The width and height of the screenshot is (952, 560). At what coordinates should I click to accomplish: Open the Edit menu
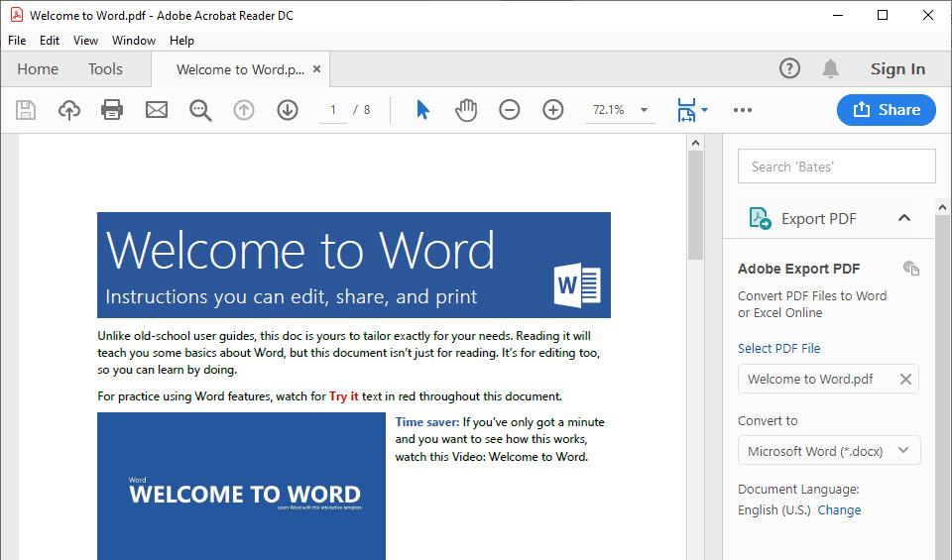pyautogui.click(x=50, y=41)
